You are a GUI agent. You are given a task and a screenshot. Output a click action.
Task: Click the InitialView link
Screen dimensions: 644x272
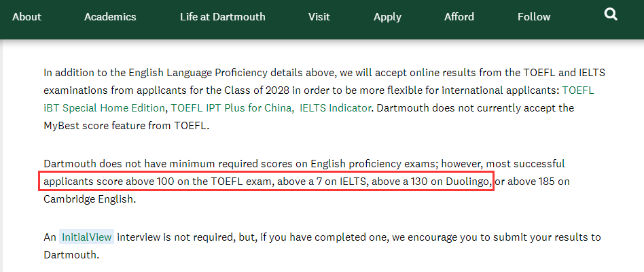pos(86,237)
